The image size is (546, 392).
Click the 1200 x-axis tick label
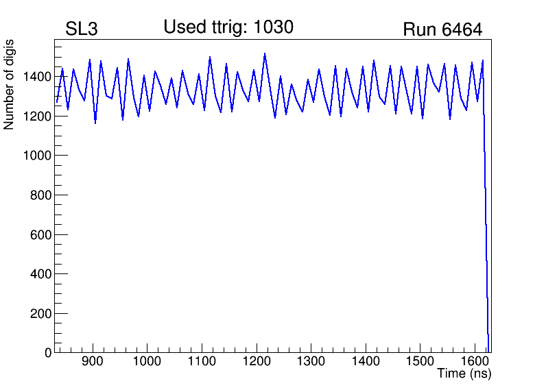point(256,361)
